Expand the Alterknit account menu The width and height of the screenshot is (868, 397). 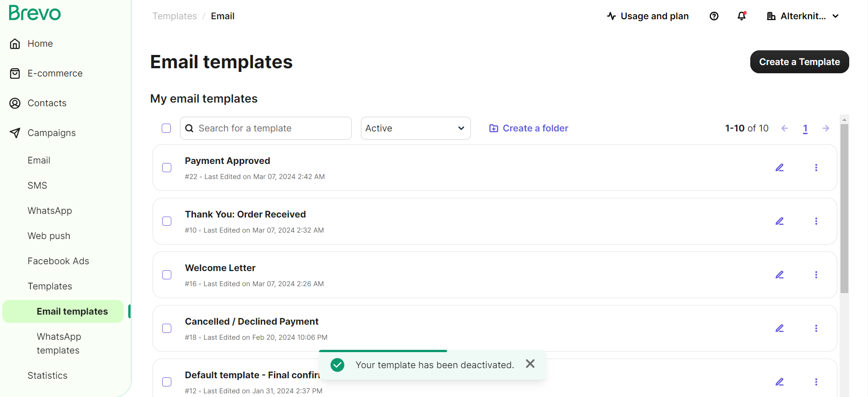point(803,16)
